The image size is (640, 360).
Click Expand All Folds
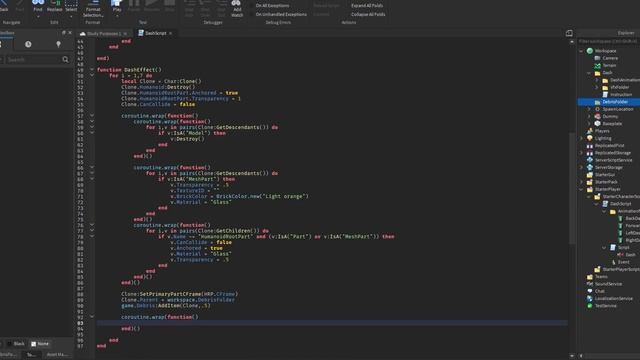(x=367, y=6)
